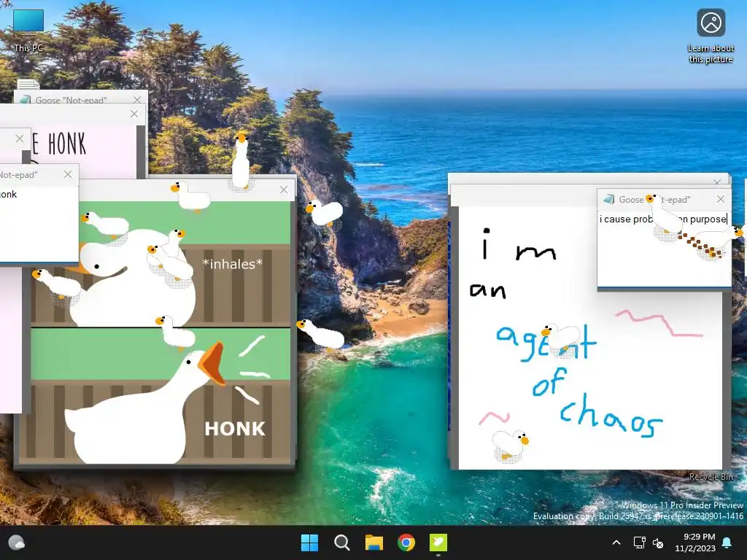This screenshot has height=560, width=747.
Task: Open the weather widget in the taskbar
Action: [x=17, y=542]
